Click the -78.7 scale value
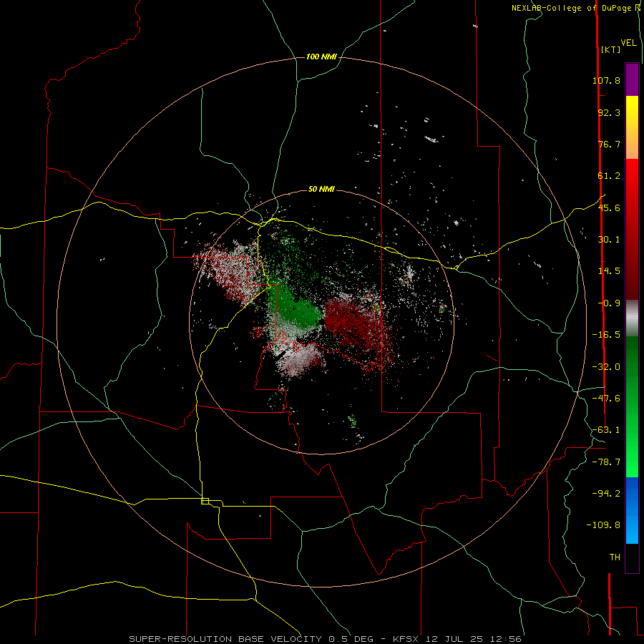The image size is (644, 644). point(606,462)
